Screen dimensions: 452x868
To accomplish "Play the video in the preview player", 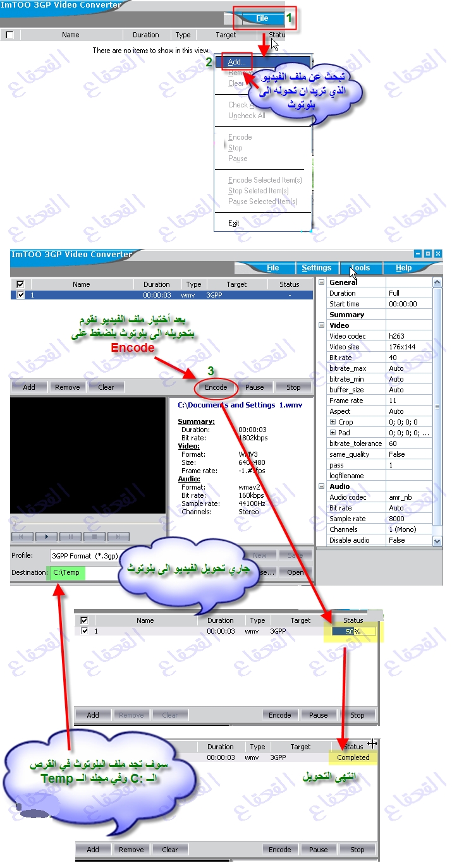I will 46,536.
